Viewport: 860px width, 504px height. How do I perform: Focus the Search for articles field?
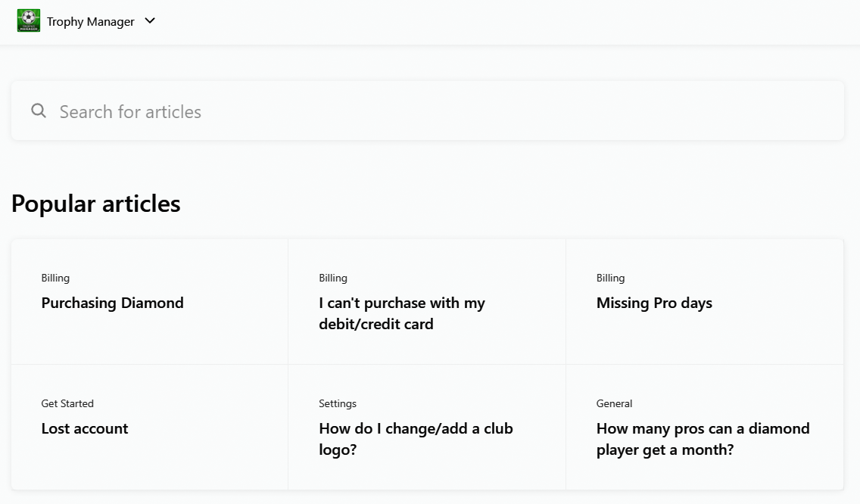[x=427, y=110]
